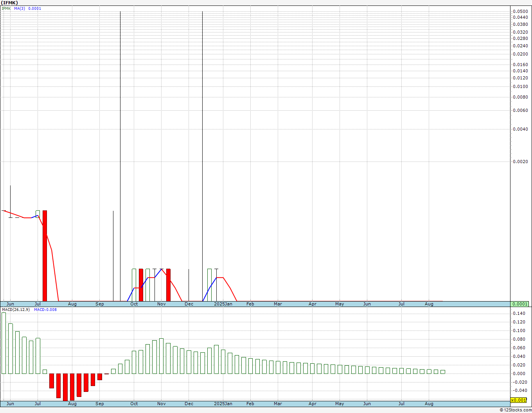This screenshot has height=413, width=532.
Task: Open the 12Stocks.com copyright link
Action: click(x=516, y=410)
